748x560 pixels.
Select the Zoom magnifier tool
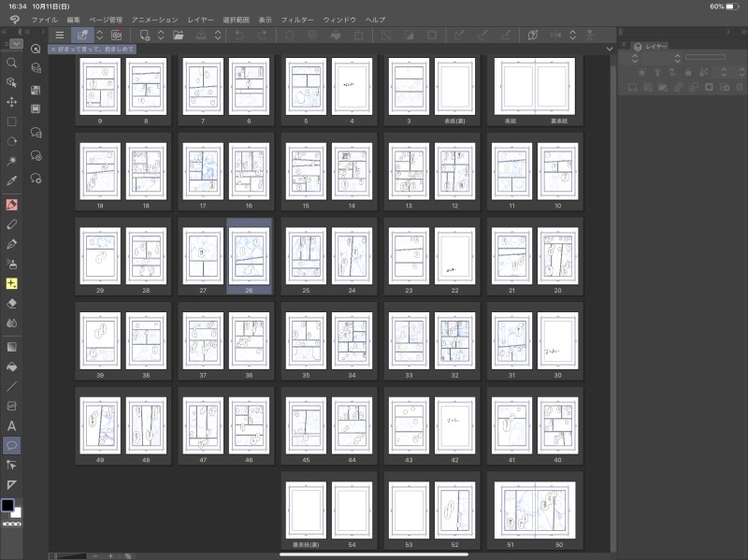pyautogui.click(x=11, y=63)
